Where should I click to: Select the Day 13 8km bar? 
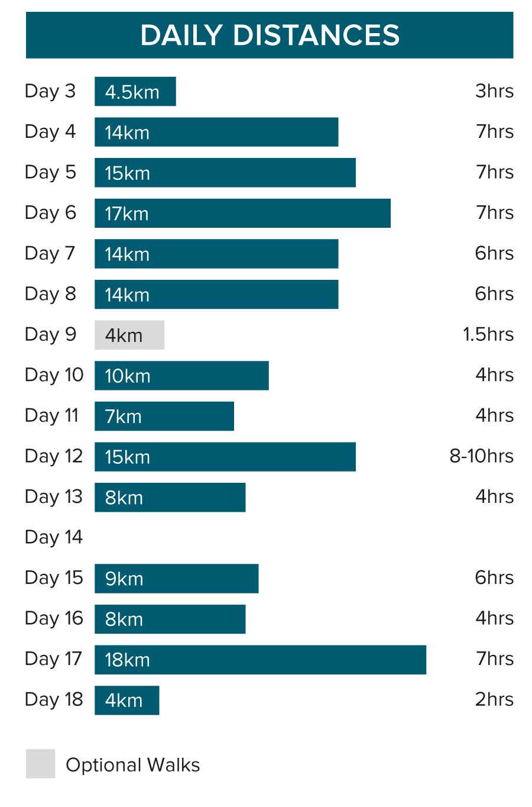(170, 498)
